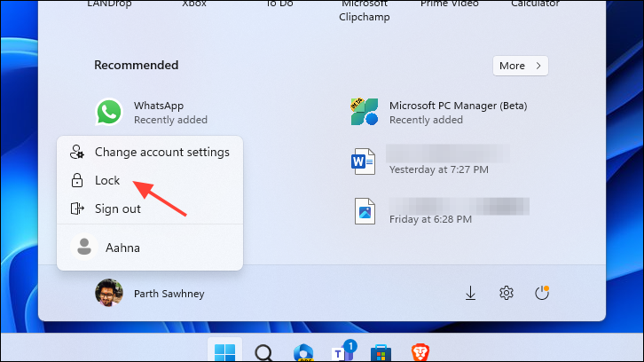This screenshot has width=644, height=362.
Task: Open Settings via the gear icon
Action: (506, 293)
